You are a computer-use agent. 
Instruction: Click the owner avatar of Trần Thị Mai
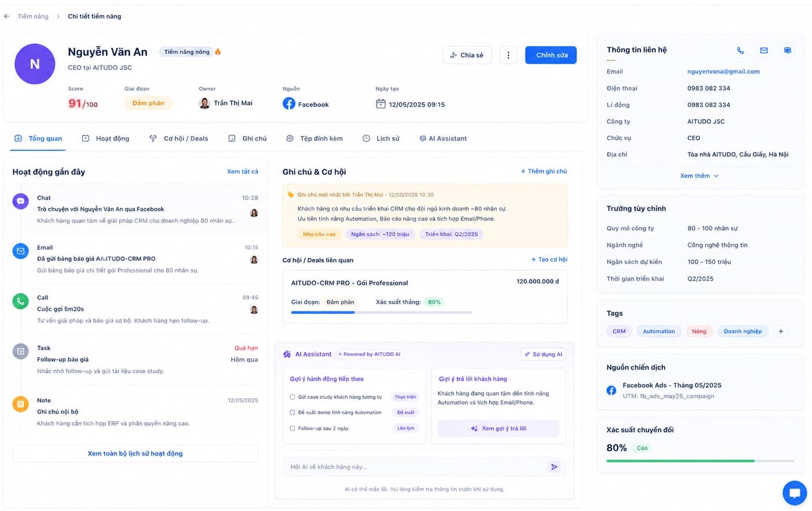[x=204, y=103]
